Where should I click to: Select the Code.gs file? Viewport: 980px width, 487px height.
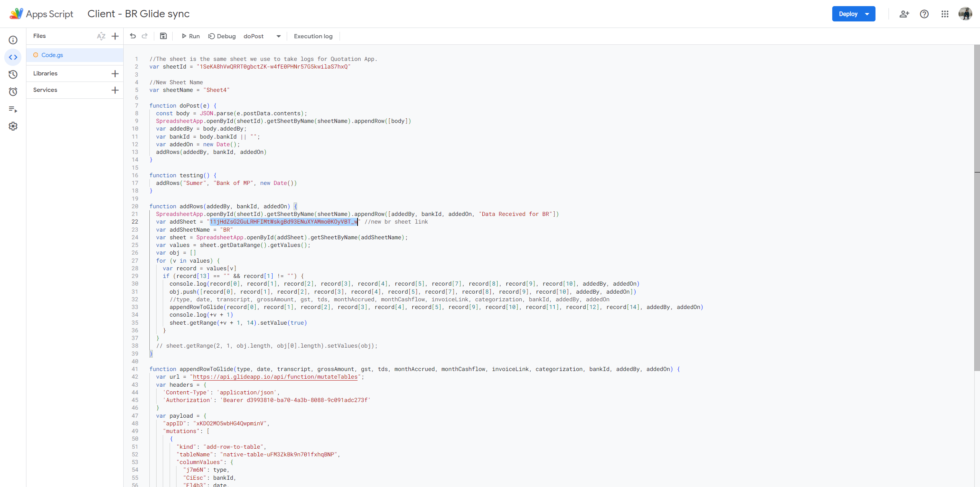tap(75, 55)
